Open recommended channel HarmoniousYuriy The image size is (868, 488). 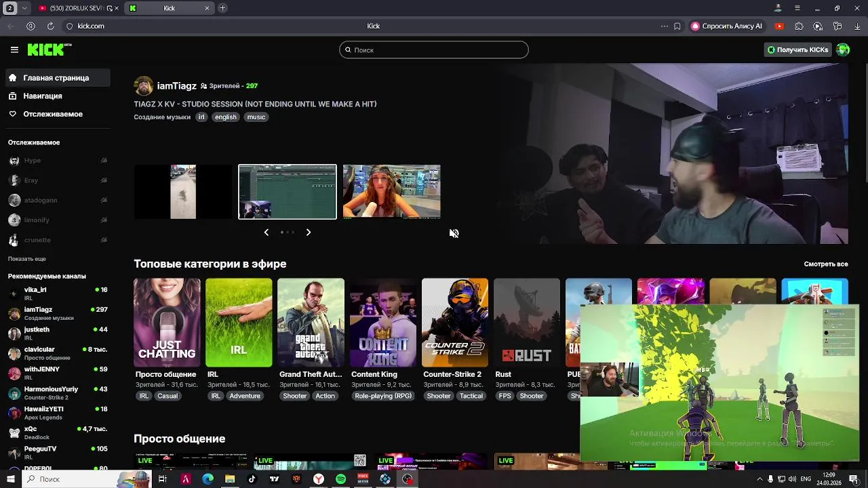(x=58, y=393)
